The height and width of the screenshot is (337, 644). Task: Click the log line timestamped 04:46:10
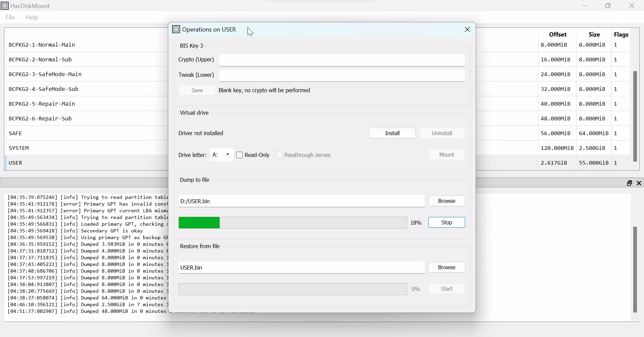click(87, 304)
